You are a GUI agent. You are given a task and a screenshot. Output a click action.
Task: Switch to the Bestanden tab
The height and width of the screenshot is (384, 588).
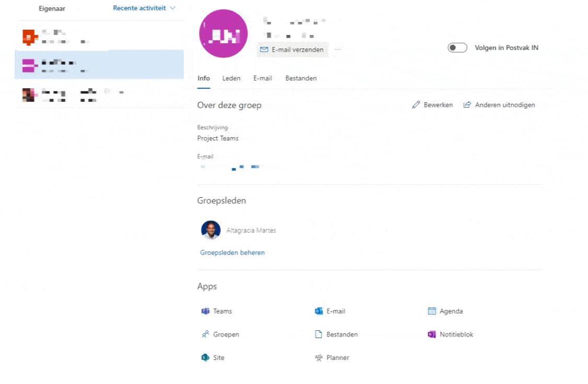point(300,78)
